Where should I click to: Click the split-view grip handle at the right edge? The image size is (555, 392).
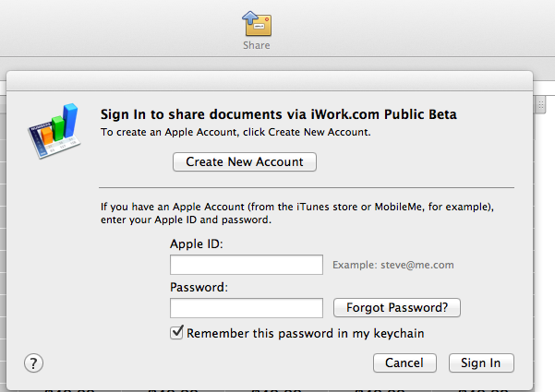pos(540,105)
